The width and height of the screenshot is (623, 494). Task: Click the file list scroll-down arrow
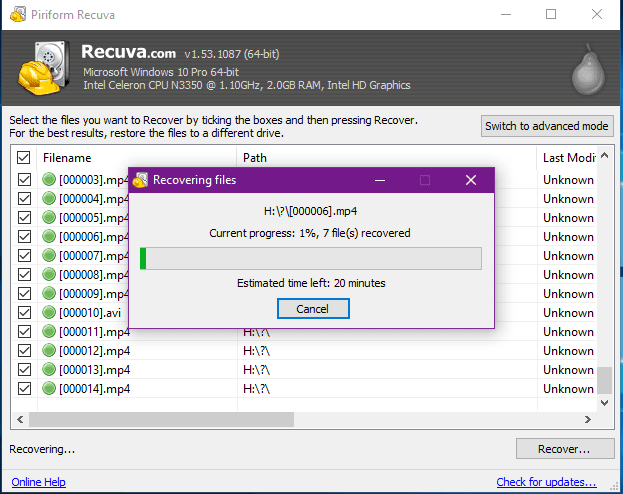[604, 403]
